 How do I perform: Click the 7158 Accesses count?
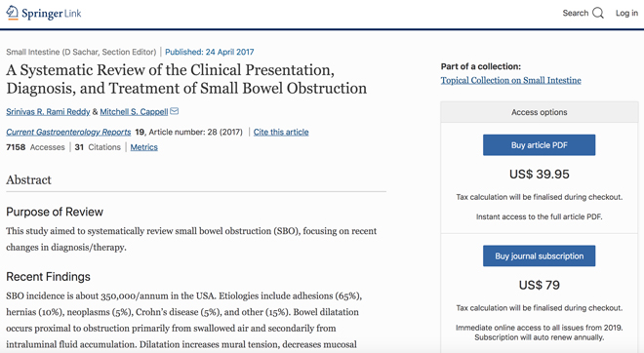[35, 147]
